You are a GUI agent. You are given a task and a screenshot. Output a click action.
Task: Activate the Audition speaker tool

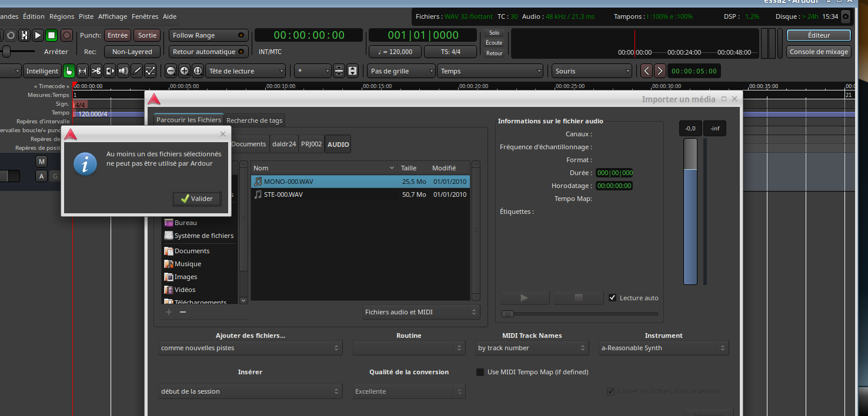(x=123, y=71)
